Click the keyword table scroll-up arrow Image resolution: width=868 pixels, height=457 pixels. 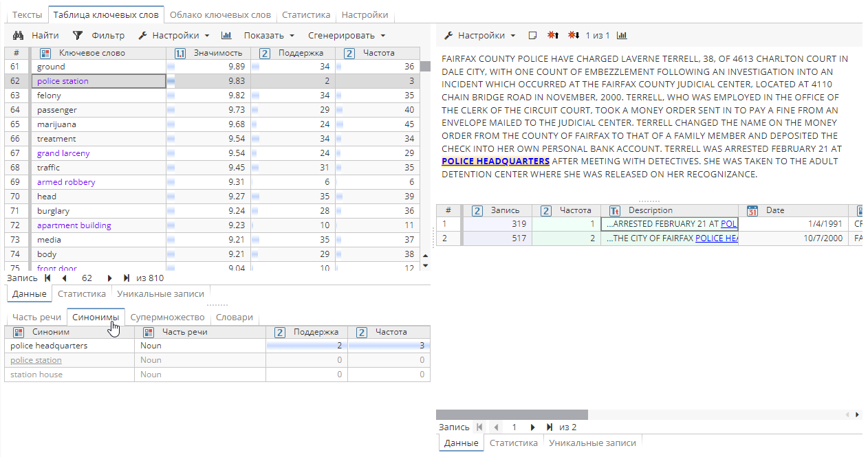[x=425, y=255]
